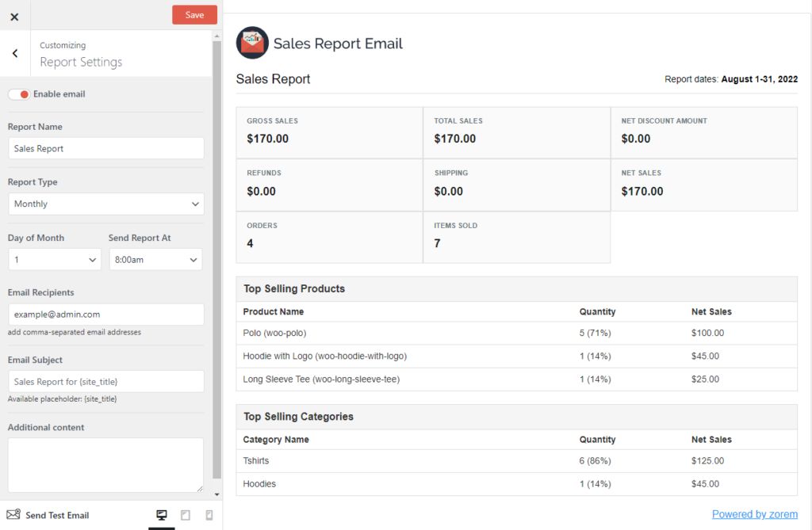The width and height of the screenshot is (812, 530).
Task: Switch to desktop preview icon
Action: [162, 515]
